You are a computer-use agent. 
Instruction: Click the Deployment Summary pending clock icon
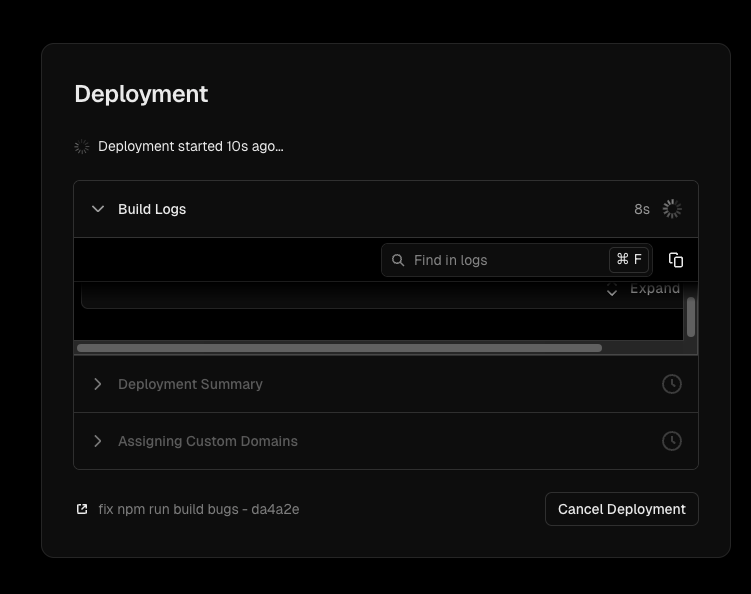(x=672, y=384)
